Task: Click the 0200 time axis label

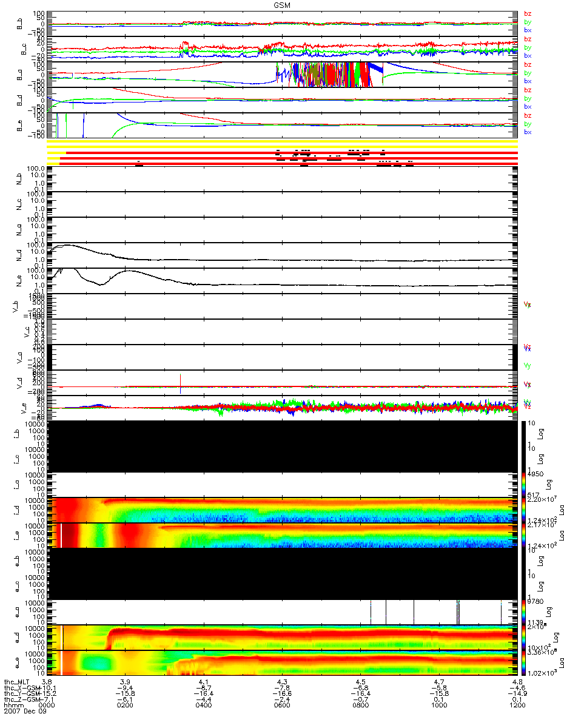Action: [x=126, y=706]
